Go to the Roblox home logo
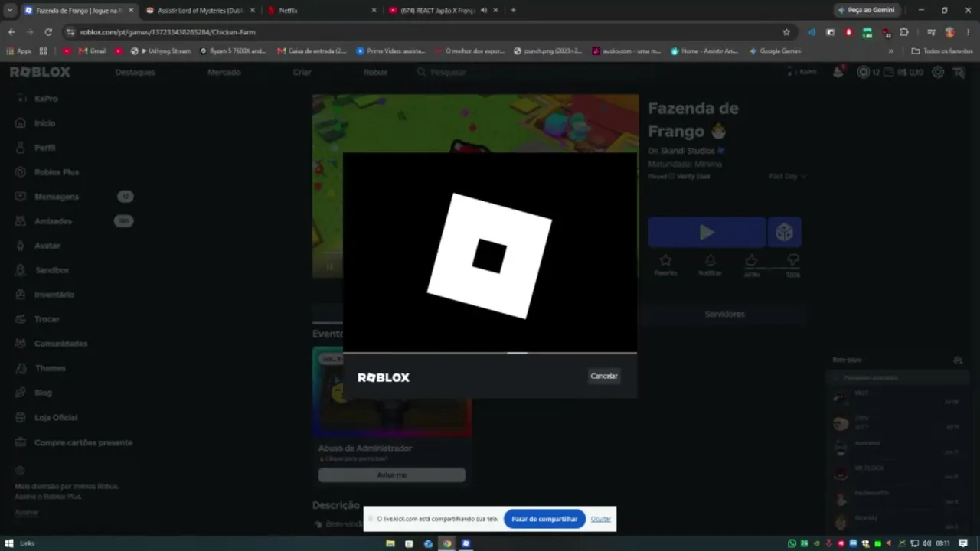 click(40, 72)
